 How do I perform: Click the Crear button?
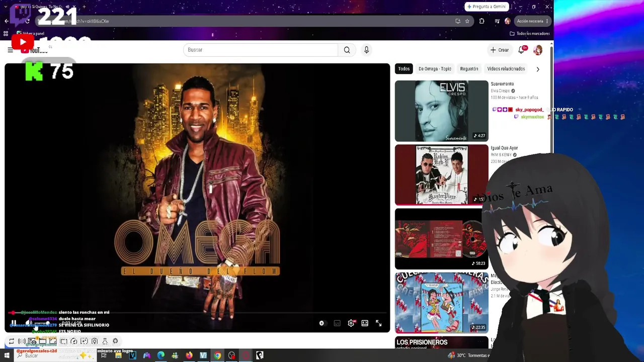click(x=500, y=50)
